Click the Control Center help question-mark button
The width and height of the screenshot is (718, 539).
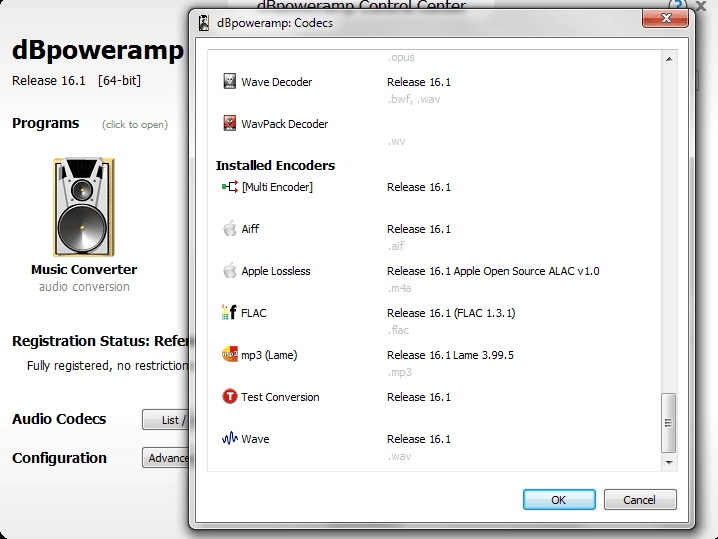click(678, 6)
